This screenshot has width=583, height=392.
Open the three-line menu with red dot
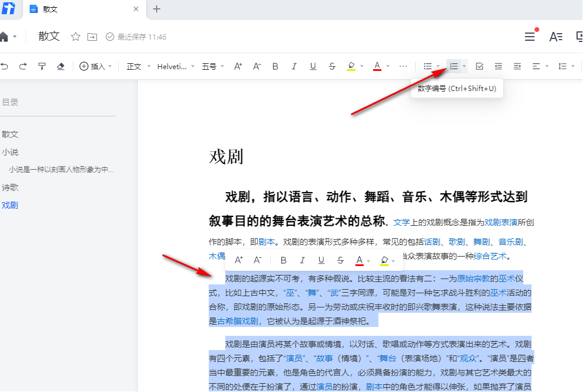click(x=530, y=37)
